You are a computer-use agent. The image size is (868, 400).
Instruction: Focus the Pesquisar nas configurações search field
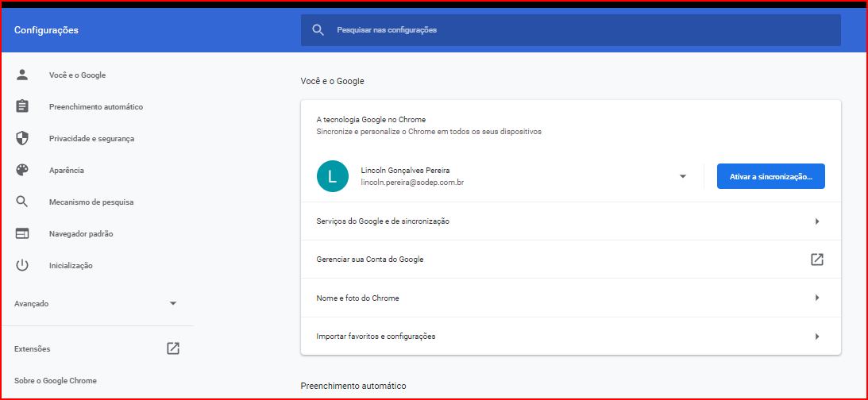pos(571,30)
